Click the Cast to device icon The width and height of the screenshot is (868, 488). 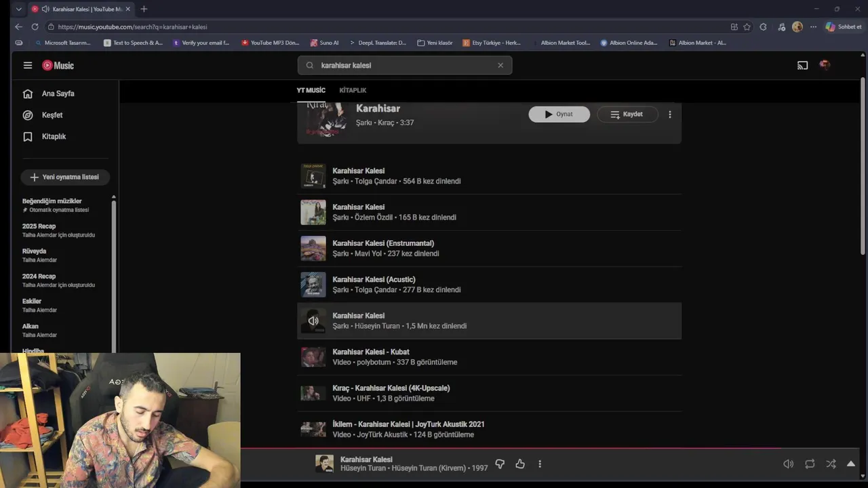pos(802,65)
